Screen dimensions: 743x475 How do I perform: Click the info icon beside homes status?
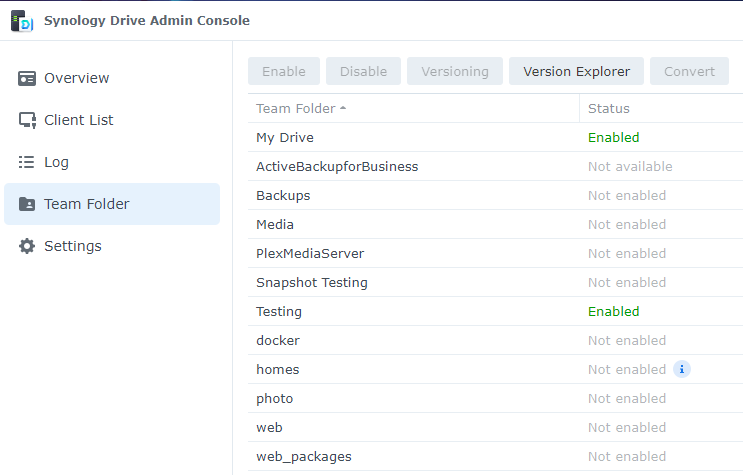[682, 369]
